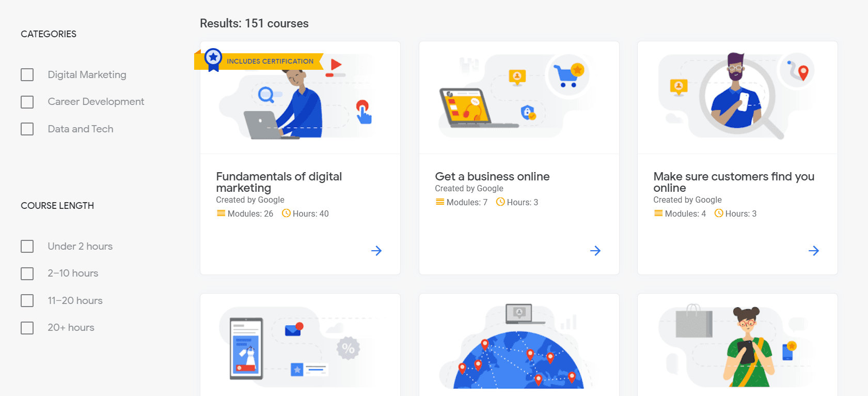Toggle the 2–10 hours course length filter

pyautogui.click(x=27, y=273)
